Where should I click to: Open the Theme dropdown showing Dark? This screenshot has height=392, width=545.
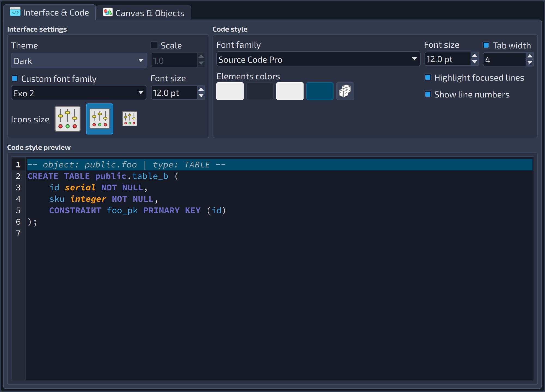pyautogui.click(x=79, y=60)
